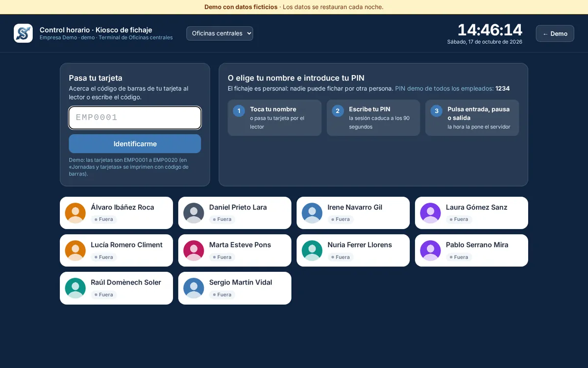This screenshot has height=368, width=588.
Task: Click the date Sábado, 17 de octubre de 2026
Action: 485,42
